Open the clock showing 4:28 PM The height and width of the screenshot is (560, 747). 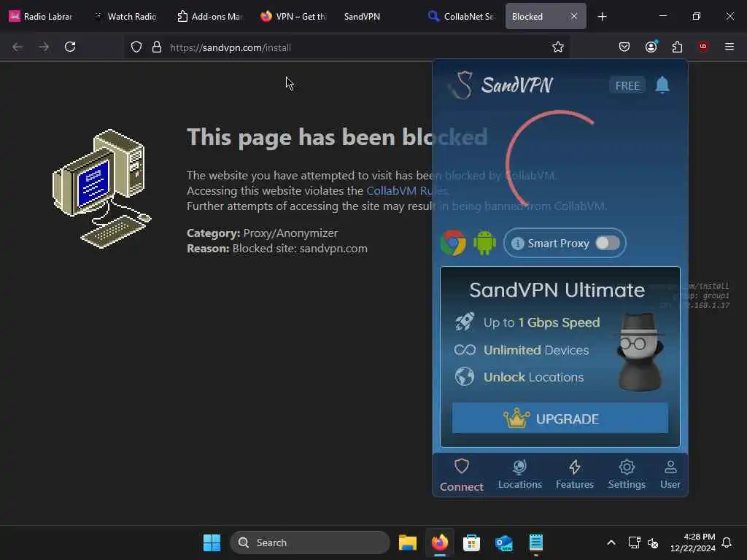pyautogui.click(x=693, y=542)
